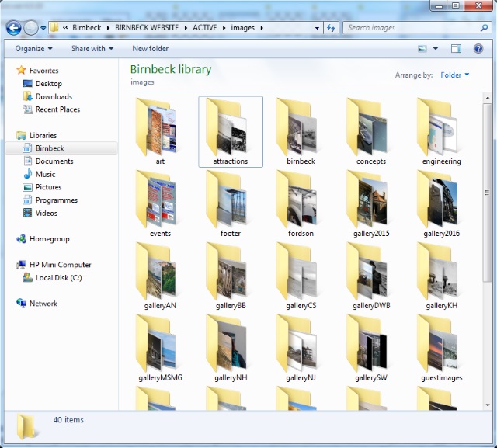This screenshot has height=448, width=497.
Task: Open the Organize dropdown menu
Action: [33, 48]
